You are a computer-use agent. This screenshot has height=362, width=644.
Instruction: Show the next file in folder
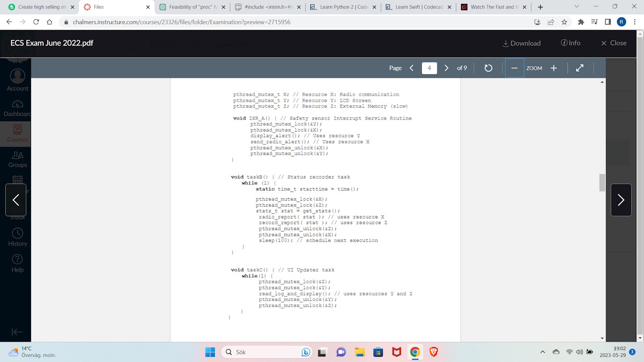click(621, 200)
